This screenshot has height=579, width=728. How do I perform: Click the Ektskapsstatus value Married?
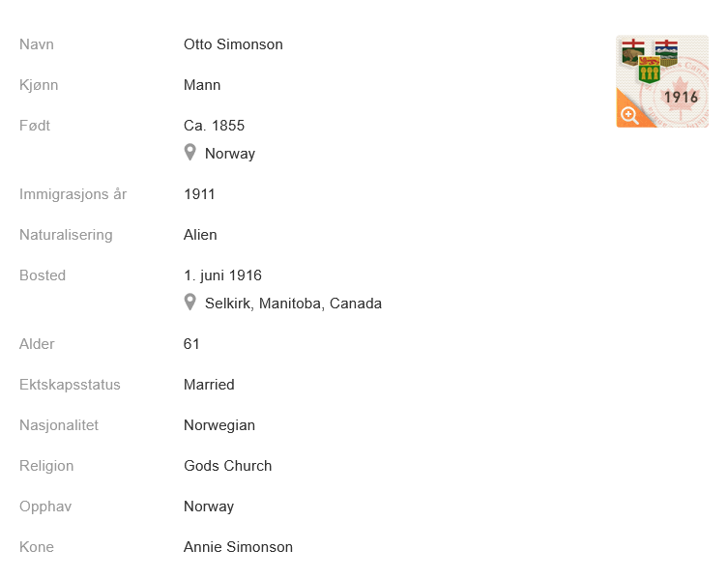pos(209,385)
